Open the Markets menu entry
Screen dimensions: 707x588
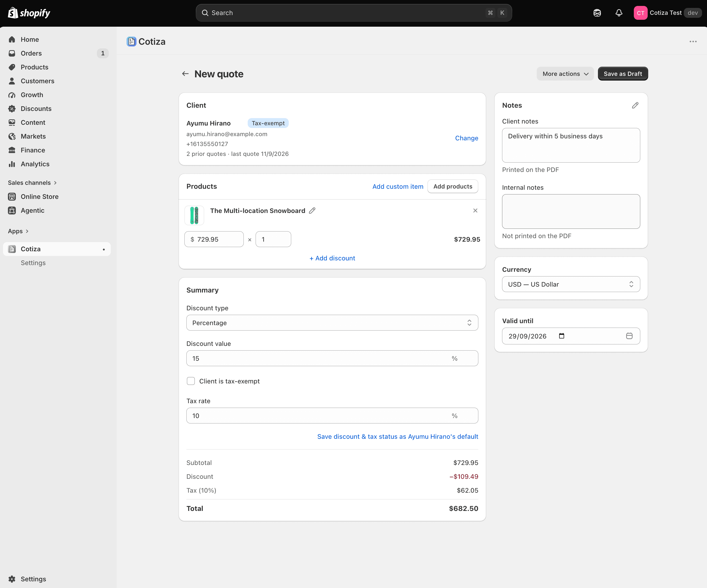click(x=57, y=136)
